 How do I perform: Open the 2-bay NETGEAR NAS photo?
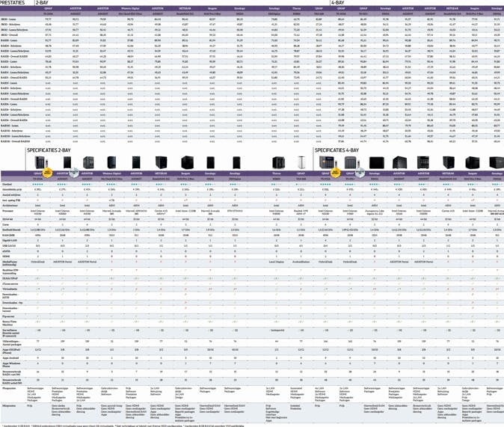pyautogui.click(x=161, y=162)
